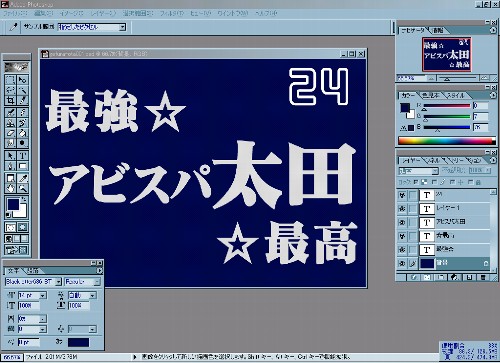Select the Rectangular Marquee tool
500x363 pixels.
coord(10,80)
